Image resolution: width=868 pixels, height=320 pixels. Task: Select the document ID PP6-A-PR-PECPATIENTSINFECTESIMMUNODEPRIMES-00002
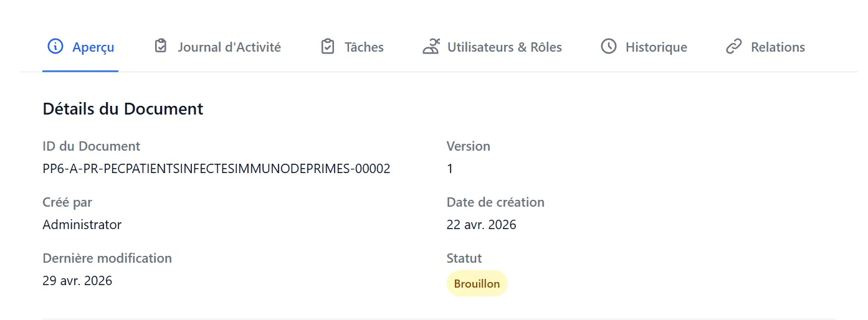pyautogui.click(x=216, y=169)
